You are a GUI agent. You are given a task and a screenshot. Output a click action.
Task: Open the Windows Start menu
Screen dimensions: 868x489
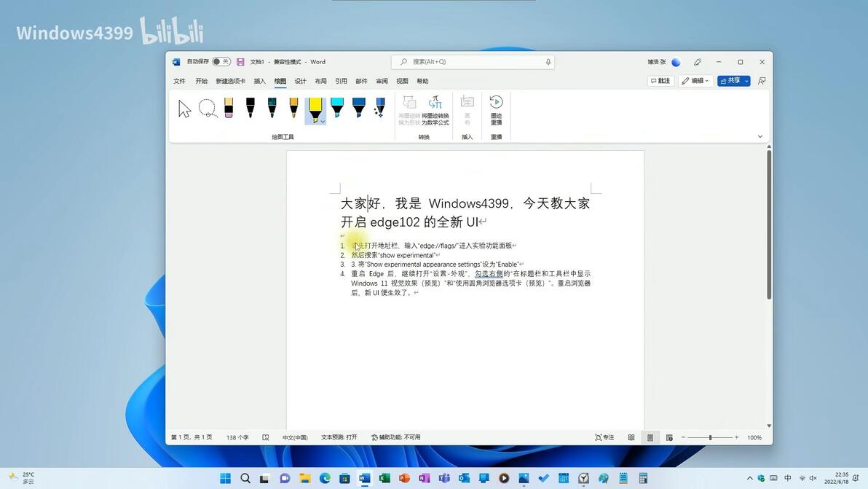tap(225, 479)
